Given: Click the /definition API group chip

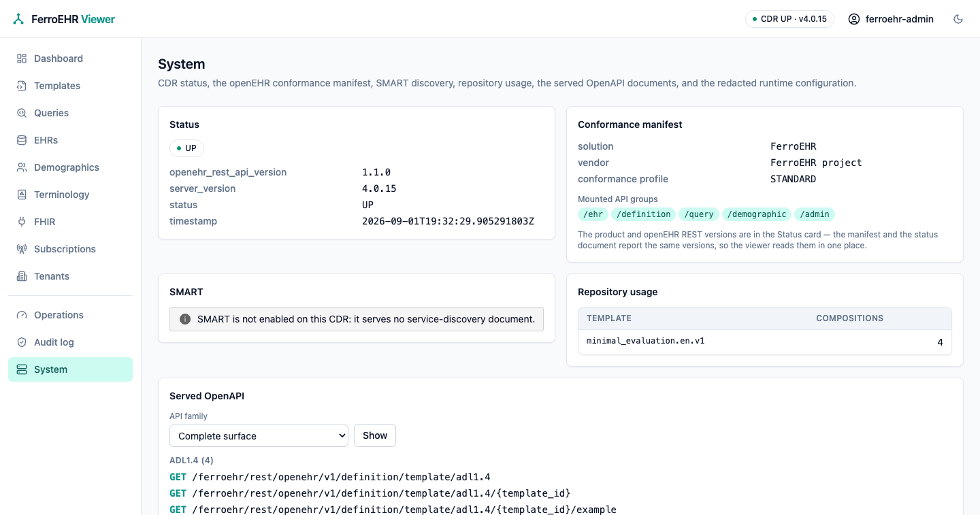Looking at the screenshot, I should 644,214.
